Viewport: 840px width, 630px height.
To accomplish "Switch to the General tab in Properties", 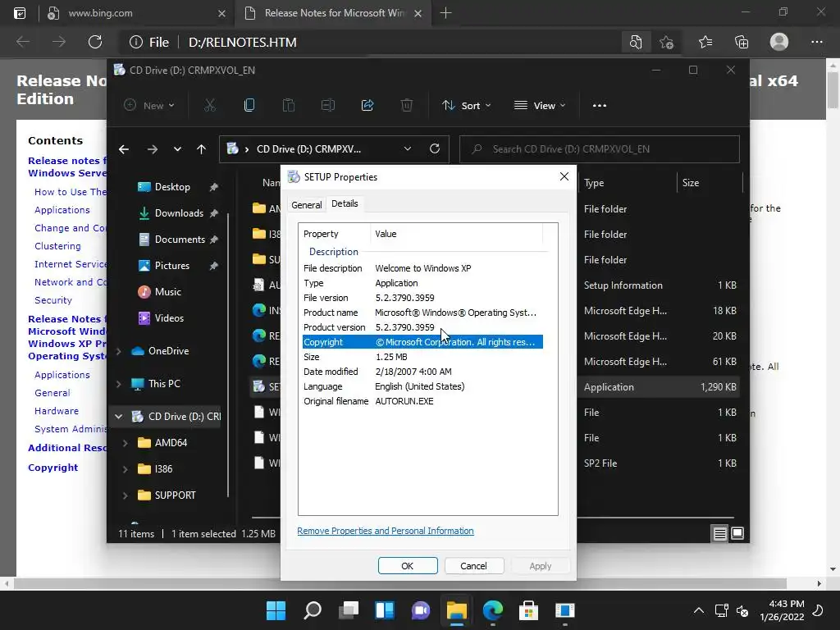I will 307,204.
